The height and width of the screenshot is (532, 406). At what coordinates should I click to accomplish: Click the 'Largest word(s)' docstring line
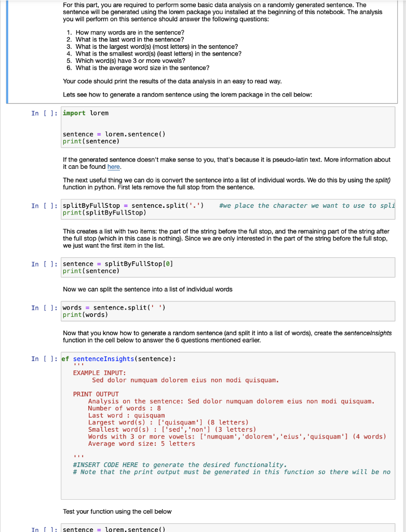click(168, 423)
